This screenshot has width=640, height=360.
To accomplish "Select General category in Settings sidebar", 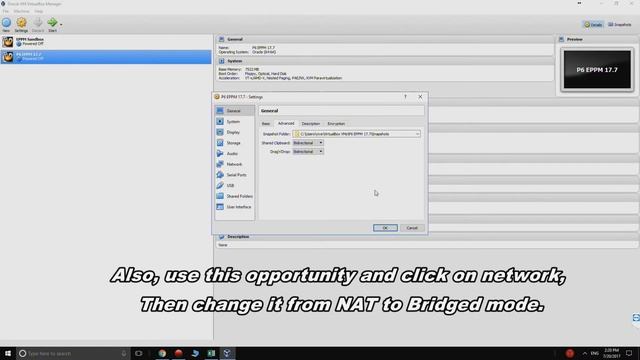I will 235,111.
